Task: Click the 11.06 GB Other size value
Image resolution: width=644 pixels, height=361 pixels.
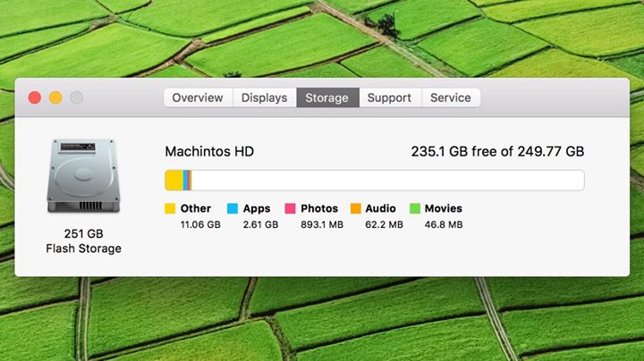Action: (200, 224)
